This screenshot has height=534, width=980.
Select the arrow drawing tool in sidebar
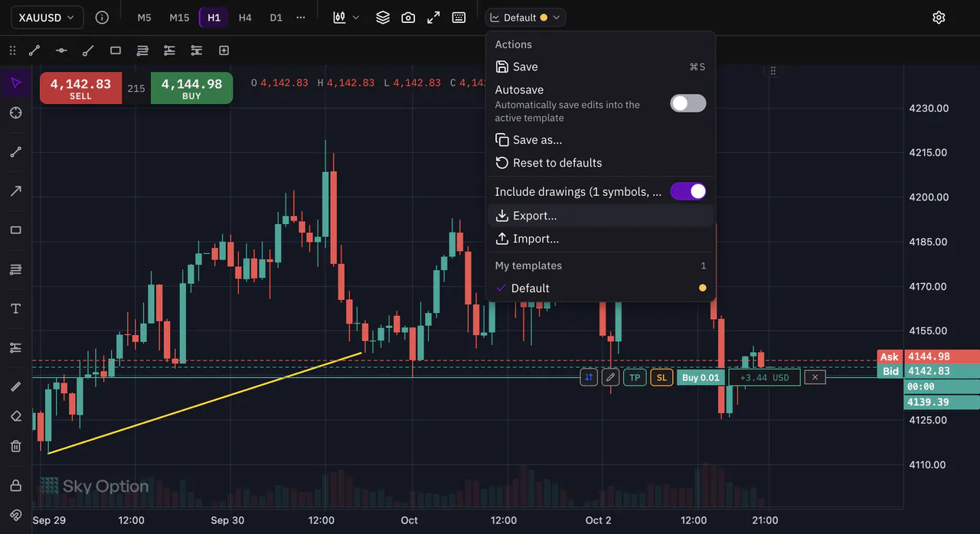pyautogui.click(x=15, y=190)
